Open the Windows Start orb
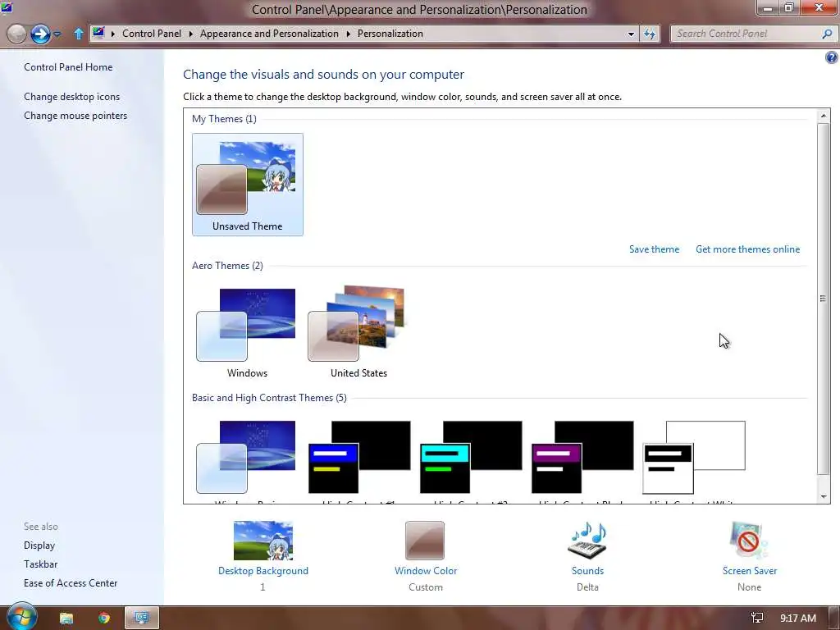This screenshot has width=840, height=630. [21, 617]
